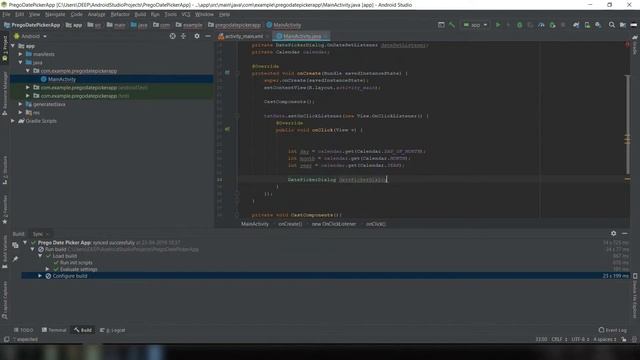Image resolution: width=640 pixels, height=360 pixels.
Task: Open the profiler gauge icon in toolbar
Action: click(x=541, y=25)
